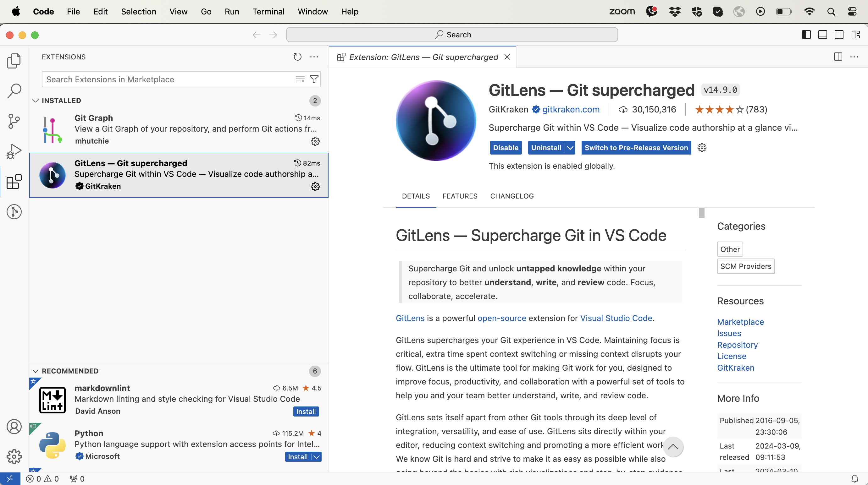Open the Repository resource link

[737, 345]
